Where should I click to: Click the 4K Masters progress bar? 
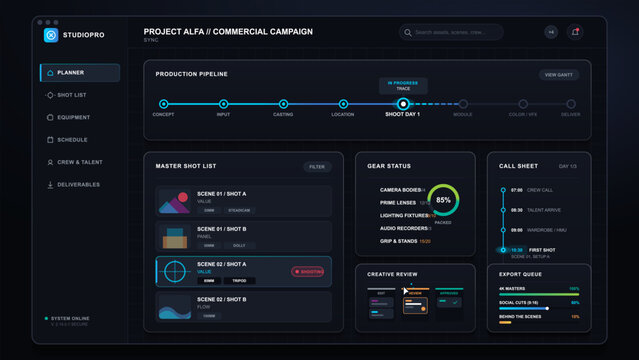pos(539,294)
